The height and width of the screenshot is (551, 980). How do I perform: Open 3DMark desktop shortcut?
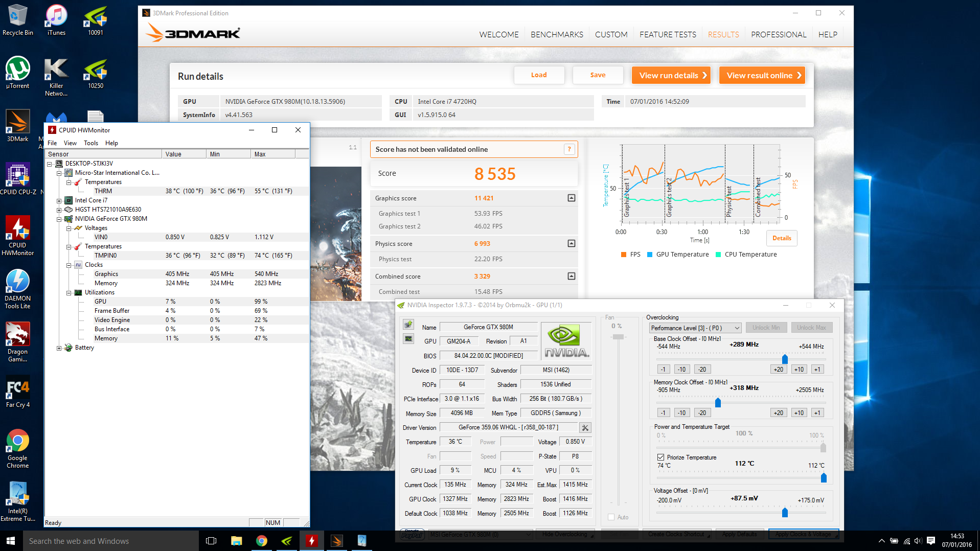[x=18, y=126]
